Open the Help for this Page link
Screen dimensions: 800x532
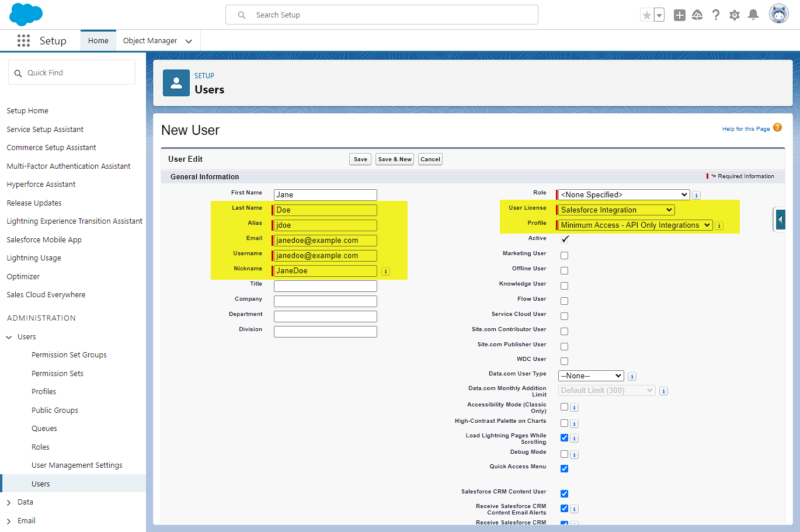746,129
